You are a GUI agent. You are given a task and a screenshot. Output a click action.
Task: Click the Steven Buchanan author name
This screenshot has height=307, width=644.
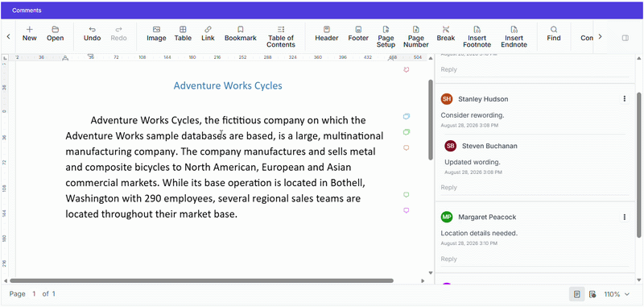[489, 146]
